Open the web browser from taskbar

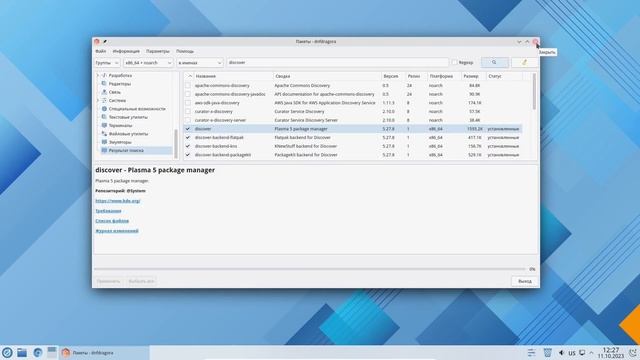coord(38,352)
